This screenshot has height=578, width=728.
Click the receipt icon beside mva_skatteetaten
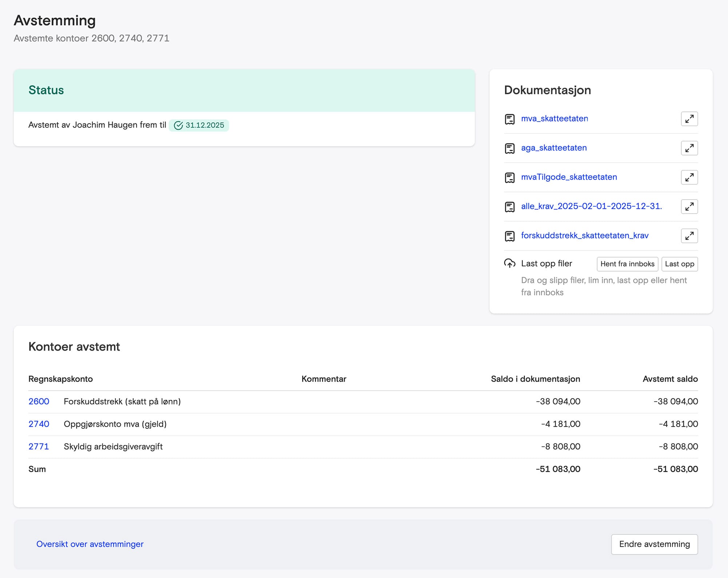[510, 119]
